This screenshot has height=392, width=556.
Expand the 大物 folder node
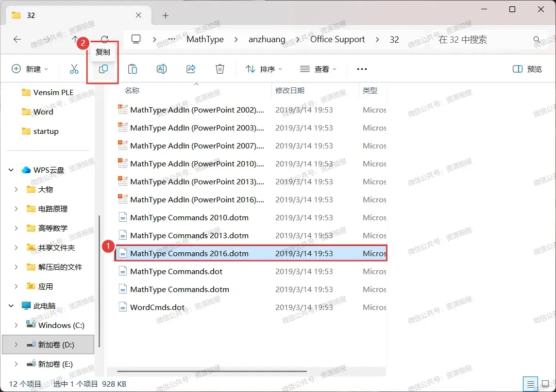(x=16, y=189)
